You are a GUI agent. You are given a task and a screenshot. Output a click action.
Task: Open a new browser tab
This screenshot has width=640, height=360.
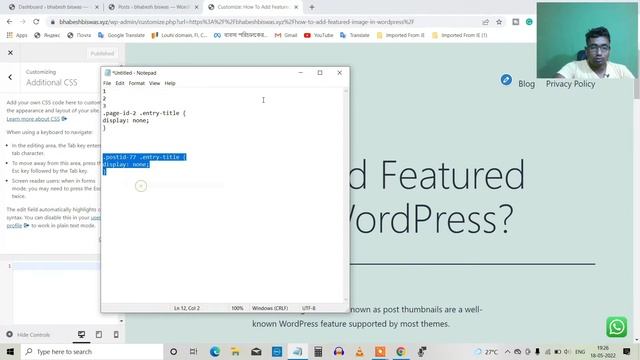pos(312,7)
